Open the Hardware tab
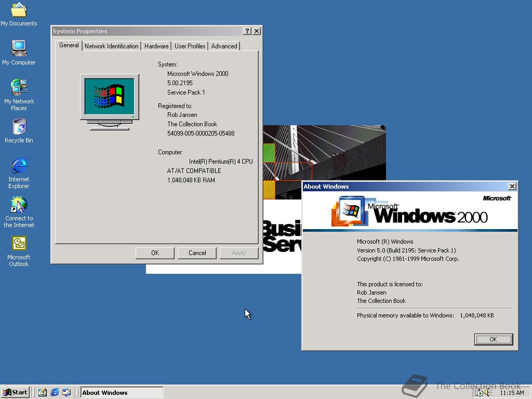532x399 pixels. pyautogui.click(x=156, y=46)
